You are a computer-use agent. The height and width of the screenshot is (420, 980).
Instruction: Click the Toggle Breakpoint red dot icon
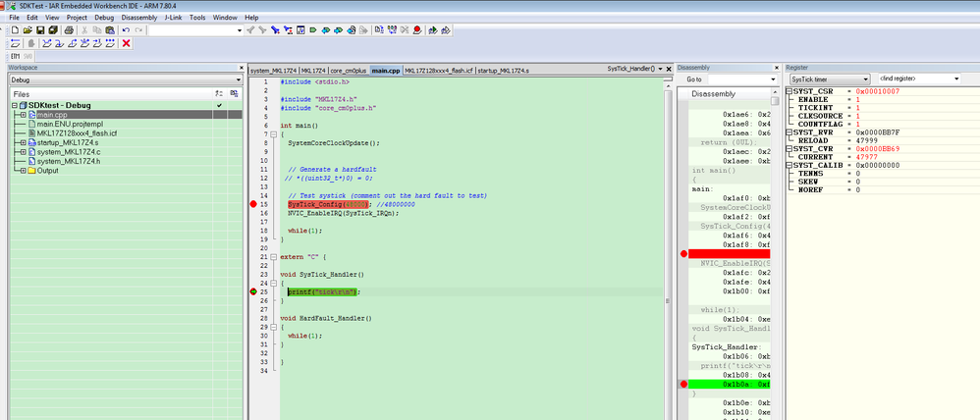pos(417,29)
